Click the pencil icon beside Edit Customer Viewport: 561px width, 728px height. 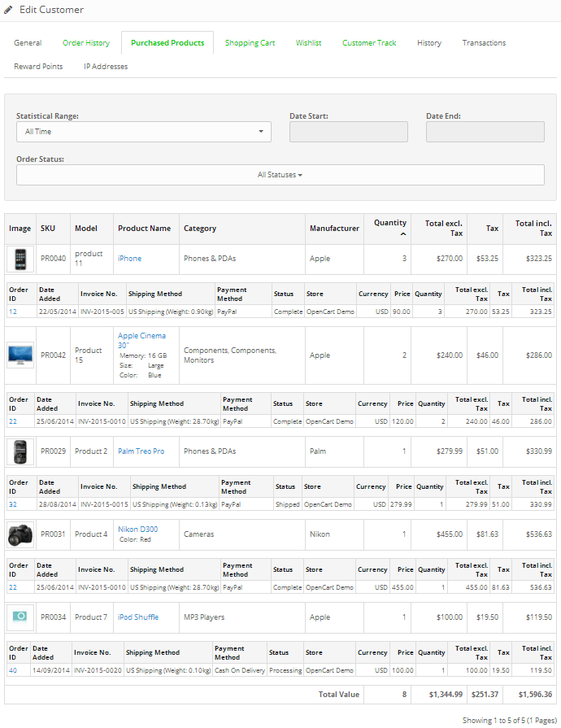[8, 10]
